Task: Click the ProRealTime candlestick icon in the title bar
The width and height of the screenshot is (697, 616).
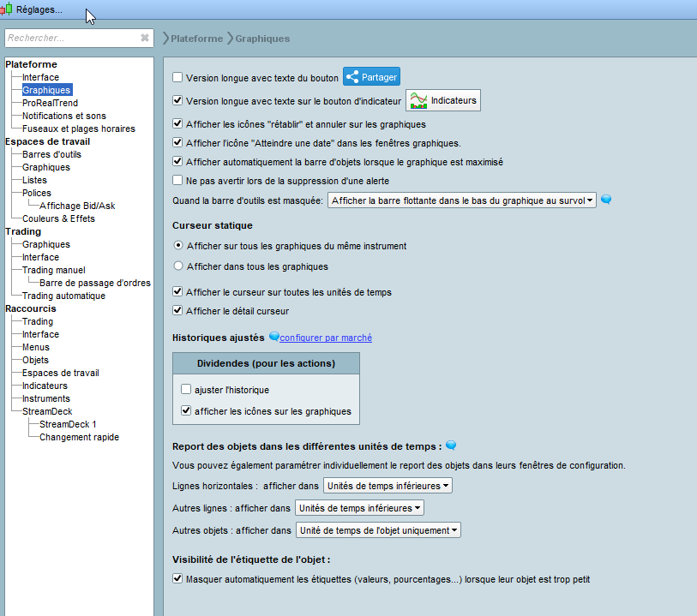Action: tap(6, 9)
